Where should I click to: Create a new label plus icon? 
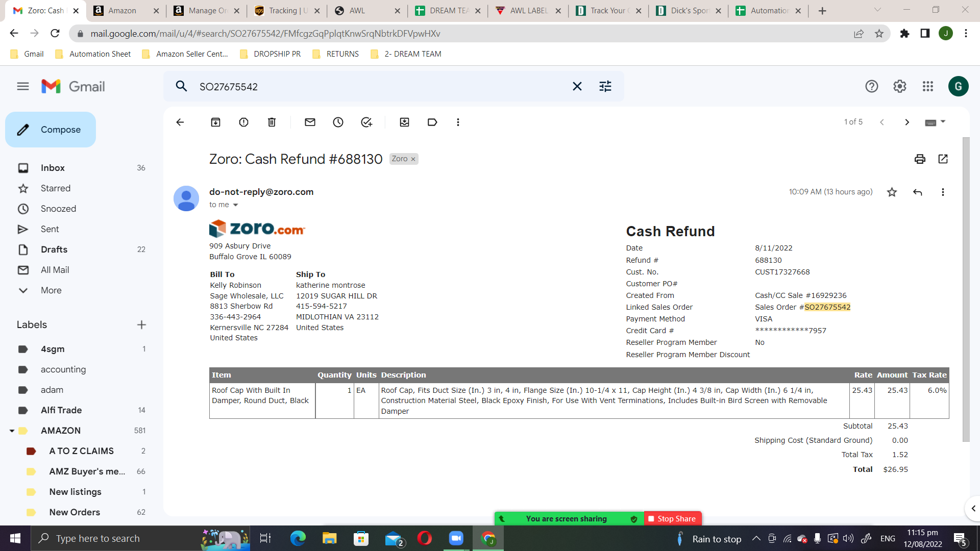142,325
